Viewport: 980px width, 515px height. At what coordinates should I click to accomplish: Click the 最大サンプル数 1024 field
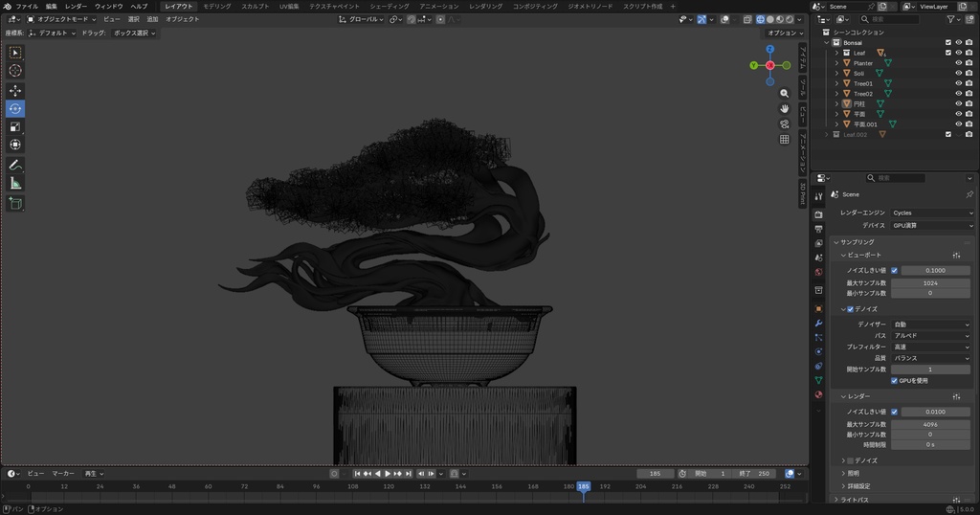click(930, 282)
